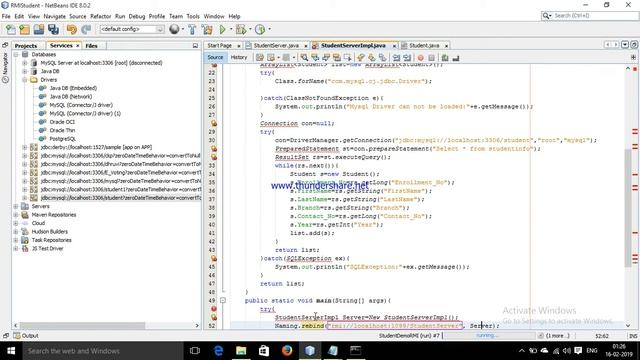Maximize the editor window button
Viewport: 640px width, 360px height.
[x=634, y=44]
